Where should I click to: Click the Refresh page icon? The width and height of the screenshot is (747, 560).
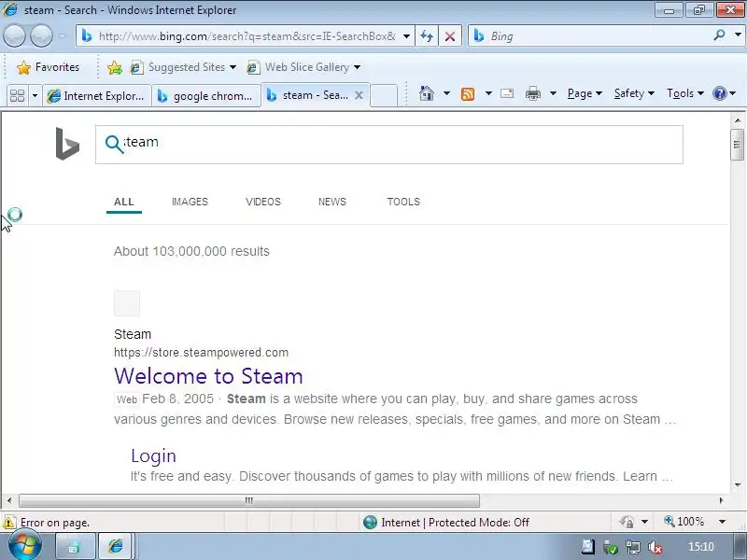point(427,36)
